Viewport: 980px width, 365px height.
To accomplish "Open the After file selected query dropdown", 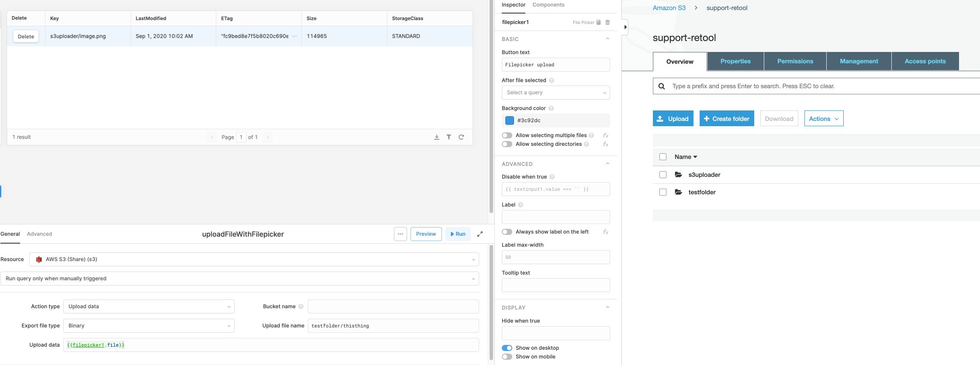I will (x=556, y=93).
